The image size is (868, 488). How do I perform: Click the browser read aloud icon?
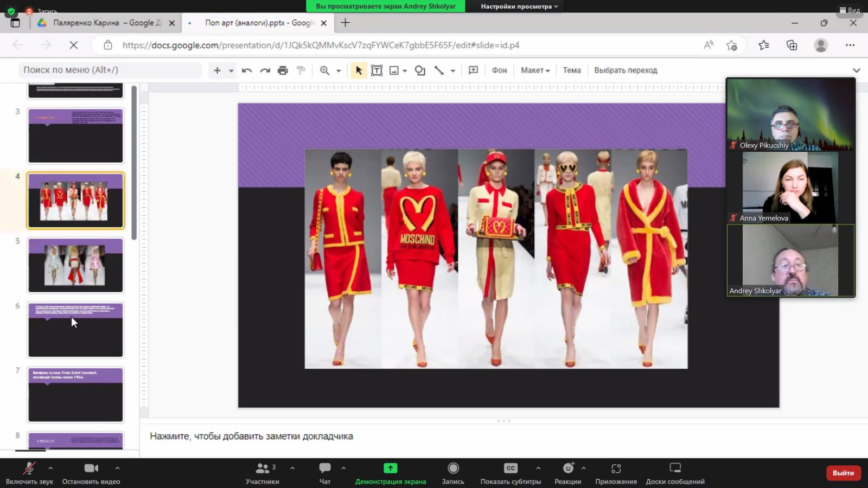tap(709, 45)
